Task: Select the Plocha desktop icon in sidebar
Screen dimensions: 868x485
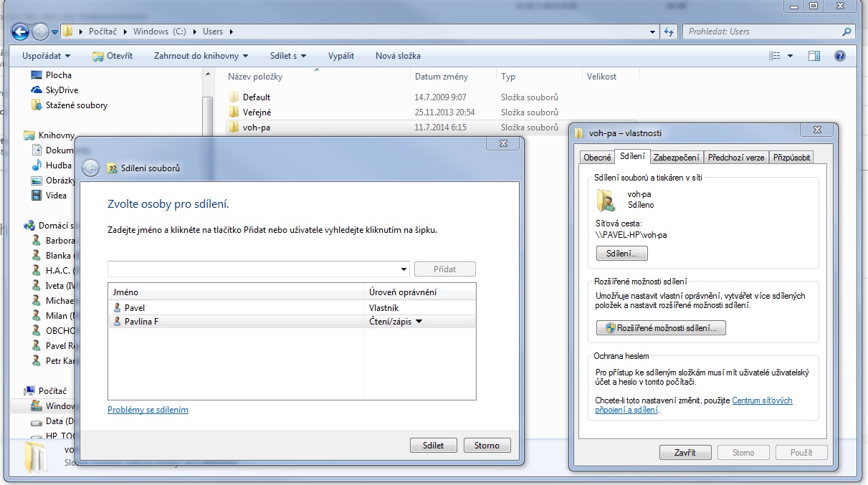Action: (x=37, y=75)
